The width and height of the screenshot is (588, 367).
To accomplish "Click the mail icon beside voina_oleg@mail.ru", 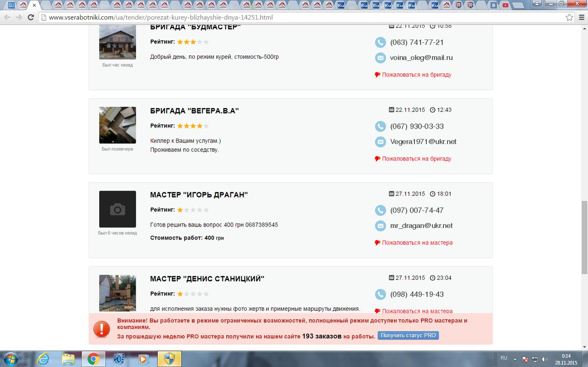I will click(x=380, y=58).
